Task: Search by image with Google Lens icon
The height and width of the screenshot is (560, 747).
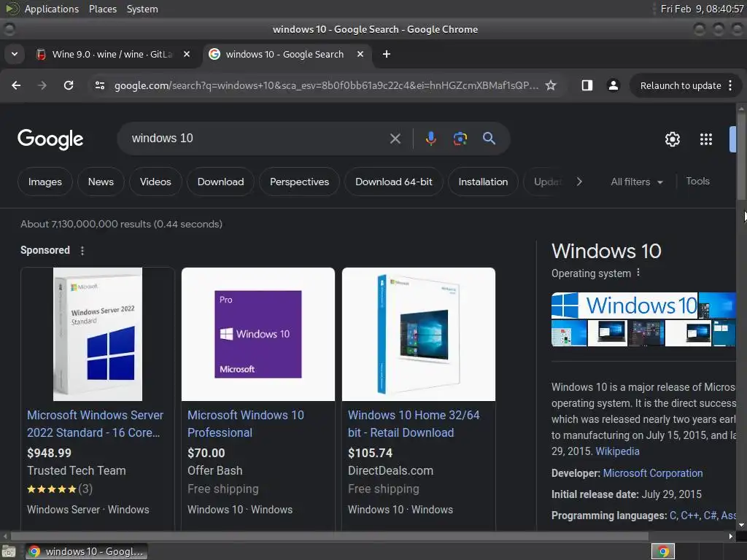Action: [460, 139]
